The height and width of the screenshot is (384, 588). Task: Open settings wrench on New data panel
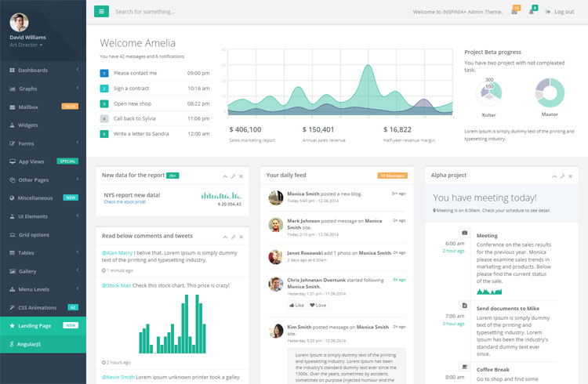[x=234, y=176]
